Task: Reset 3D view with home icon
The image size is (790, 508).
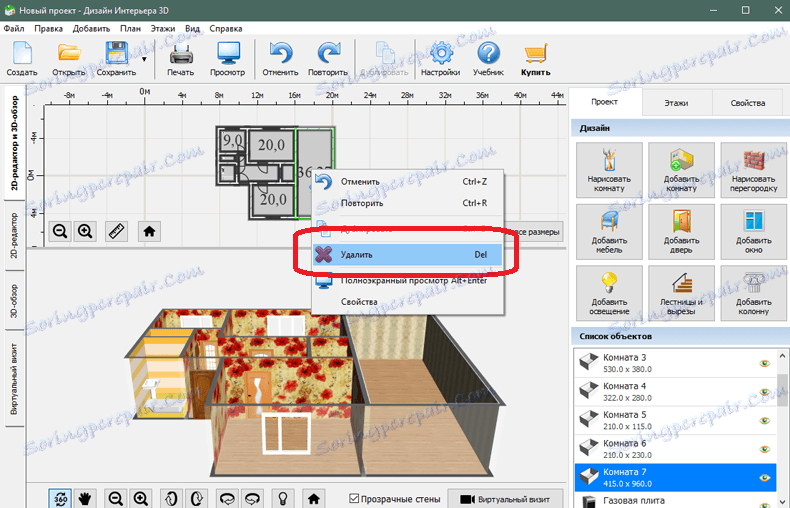Action: coord(313,498)
